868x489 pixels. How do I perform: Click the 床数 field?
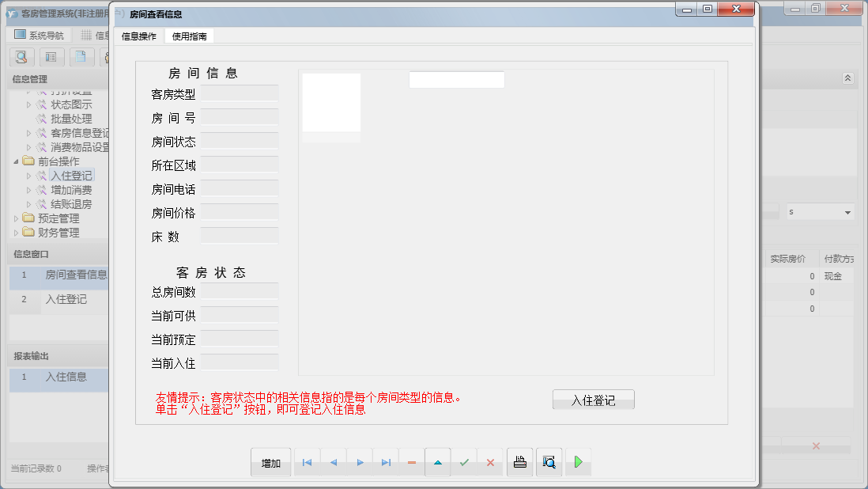(240, 237)
